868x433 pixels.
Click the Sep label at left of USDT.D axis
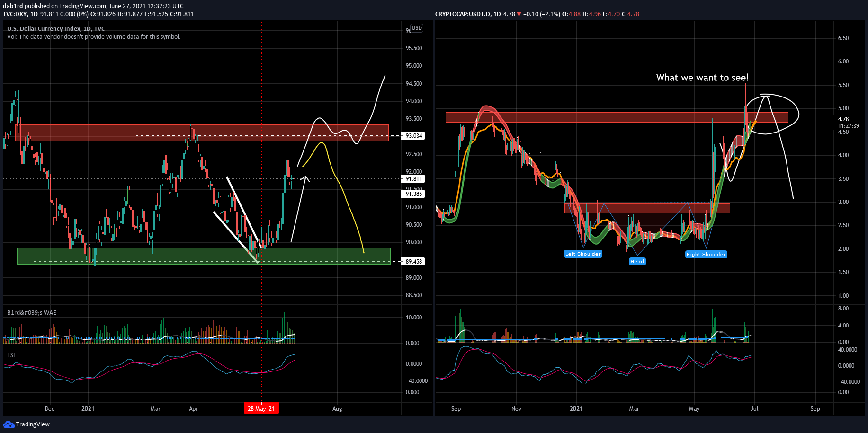(456, 409)
